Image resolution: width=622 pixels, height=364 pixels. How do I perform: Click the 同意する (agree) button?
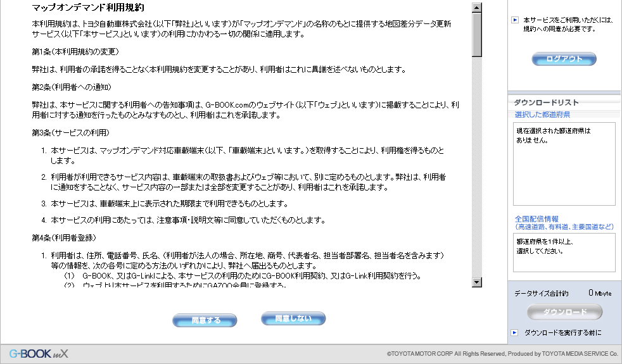[205, 320]
